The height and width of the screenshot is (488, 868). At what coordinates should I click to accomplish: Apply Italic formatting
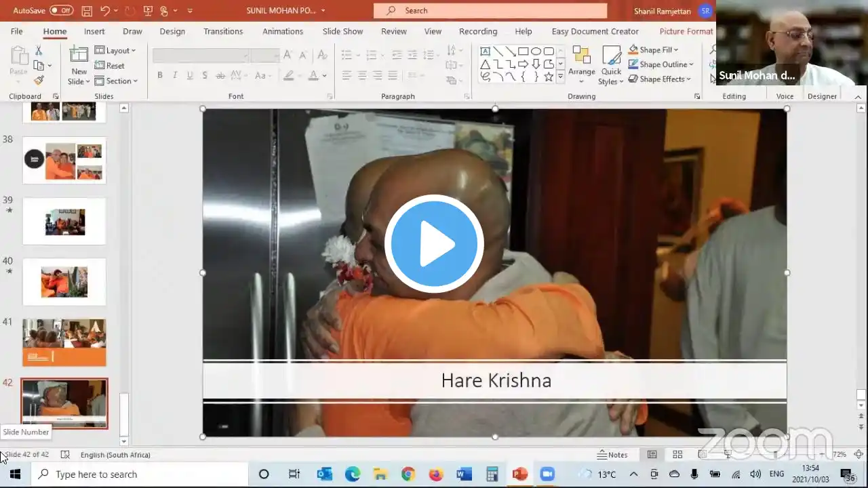click(x=175, y=75)
